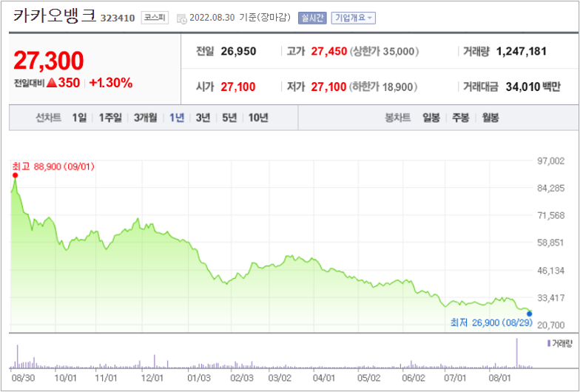
Task: Click the blue 최저 low point marker
Action: point(530,314)
